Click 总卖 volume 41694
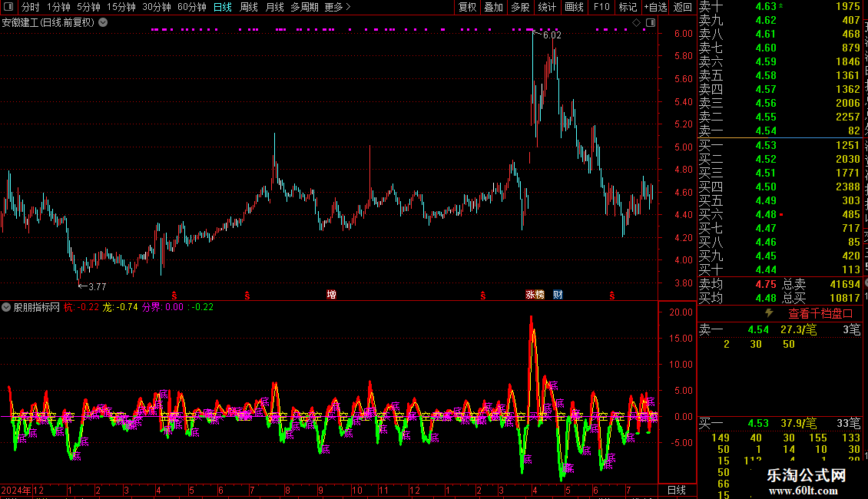 845,284
